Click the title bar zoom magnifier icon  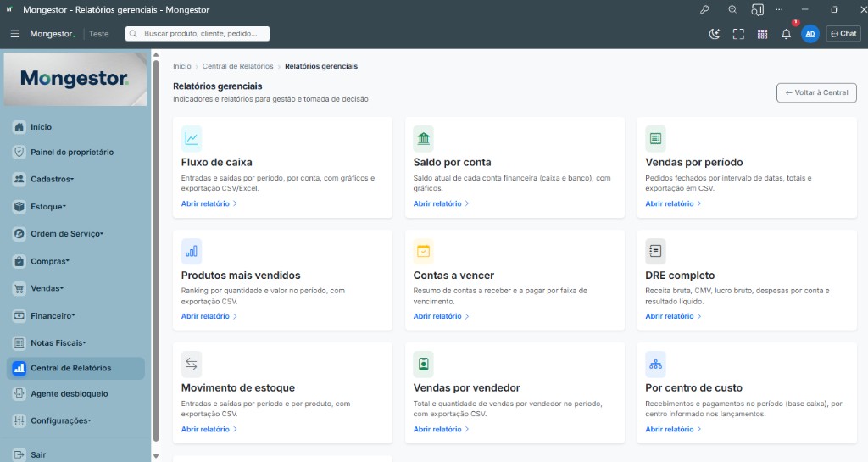732,10
